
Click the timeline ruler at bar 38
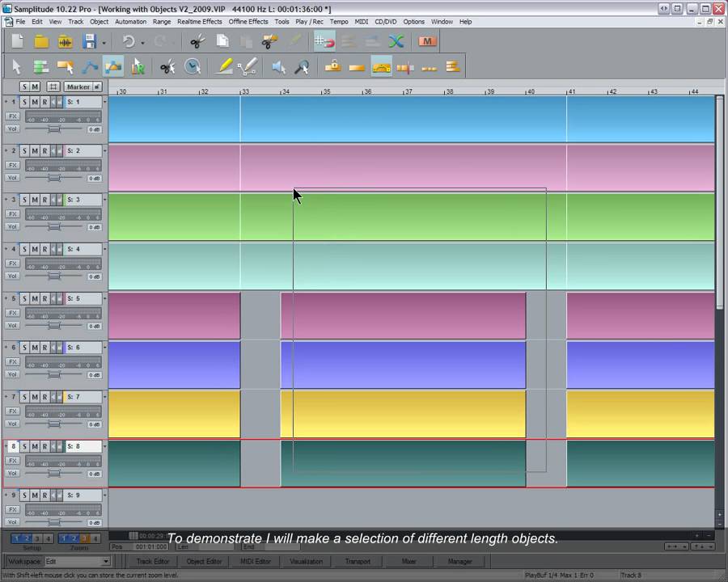click(447, 91)
